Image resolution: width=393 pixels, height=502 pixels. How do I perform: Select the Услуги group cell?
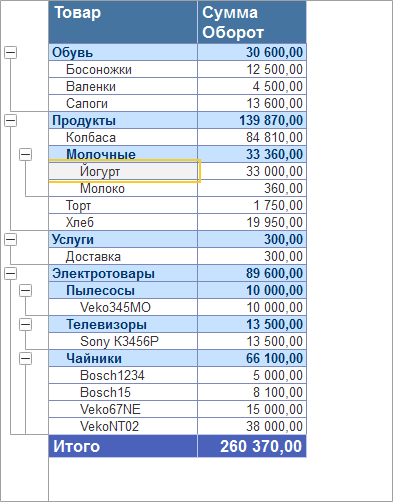123,239
